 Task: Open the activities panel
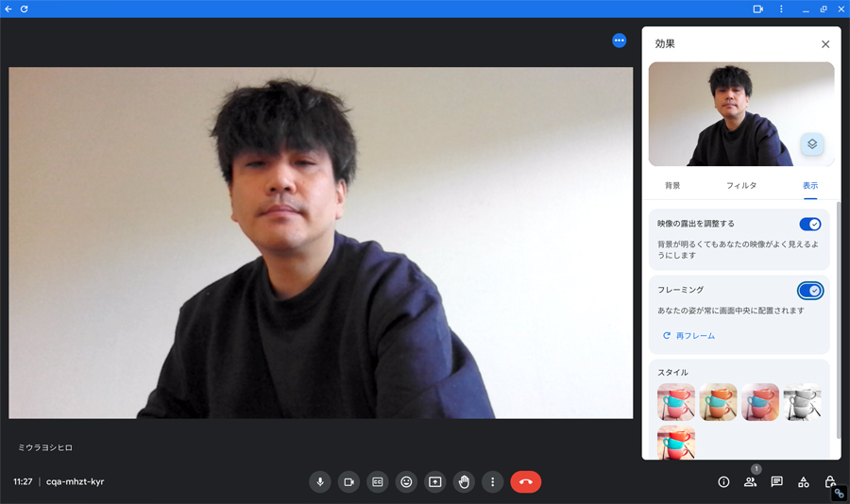(x=804, y=481)
